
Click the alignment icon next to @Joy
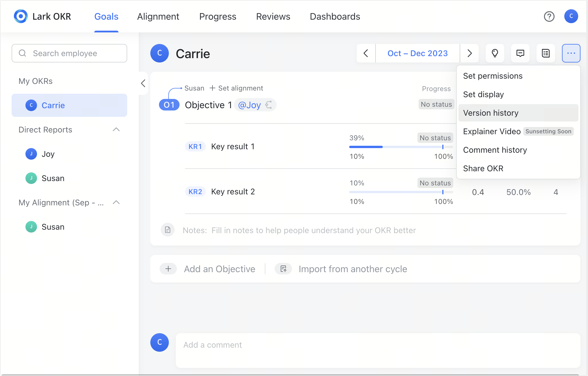[x=269, y=105]
